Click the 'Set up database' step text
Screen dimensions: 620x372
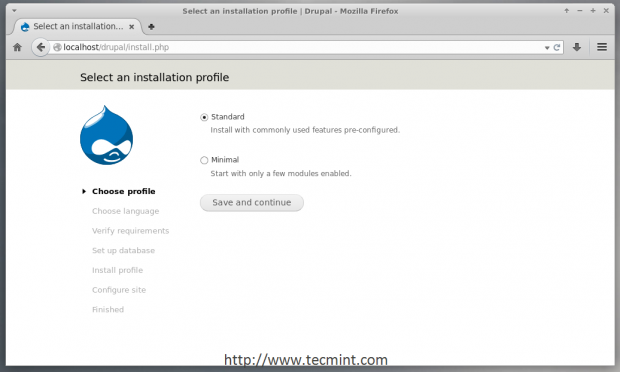[x=123, y=251]
